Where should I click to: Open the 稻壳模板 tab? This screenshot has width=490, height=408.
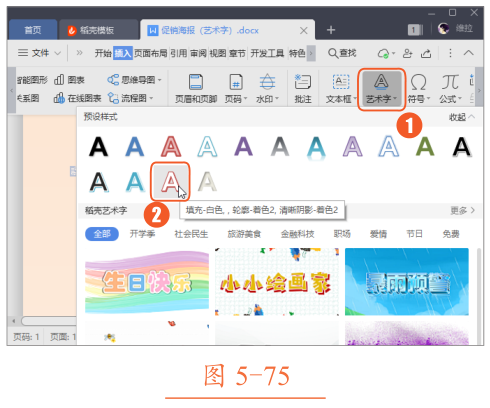tap(98, 30)
